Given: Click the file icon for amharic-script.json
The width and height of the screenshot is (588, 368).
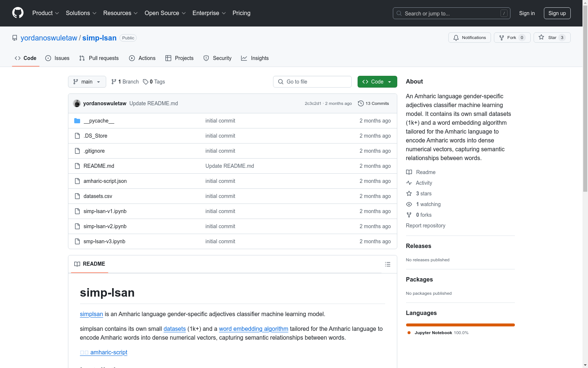Looking at the screenshot, I should [77, 181].
